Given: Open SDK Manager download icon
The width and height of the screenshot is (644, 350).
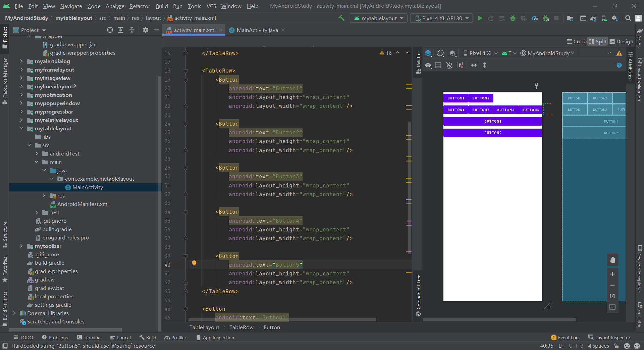Looking at the screenshot, I should (x=615, y=18).
